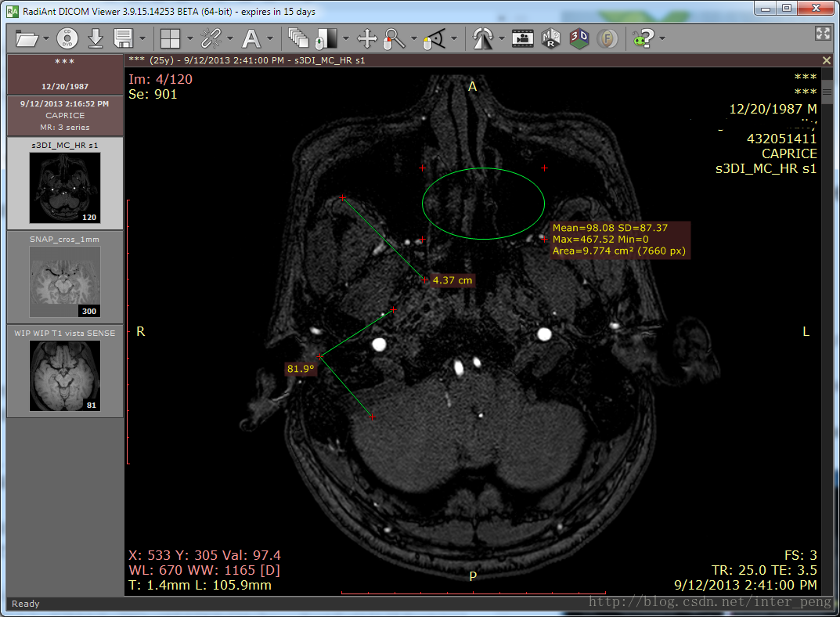Expand the zoom options dropdown arrow
840x617 pixels.
coord(413,38)
